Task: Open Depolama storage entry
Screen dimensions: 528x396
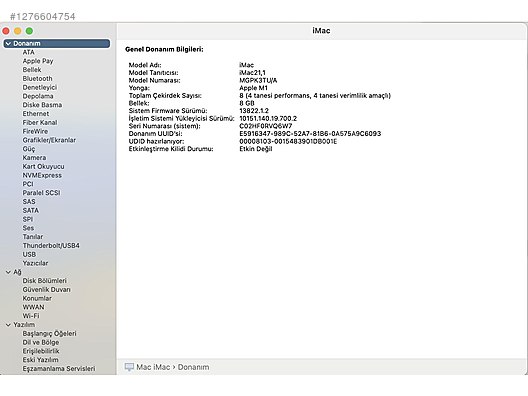Action: (38, 96)
